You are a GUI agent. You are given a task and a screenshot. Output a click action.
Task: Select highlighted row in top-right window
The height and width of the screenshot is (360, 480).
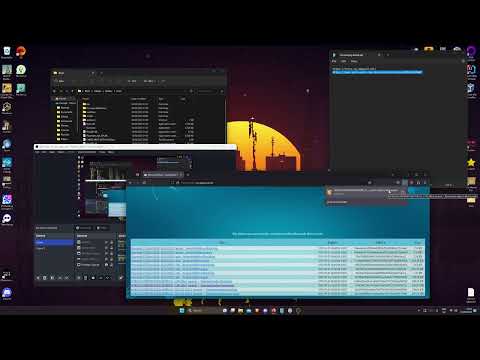[377, 72]
